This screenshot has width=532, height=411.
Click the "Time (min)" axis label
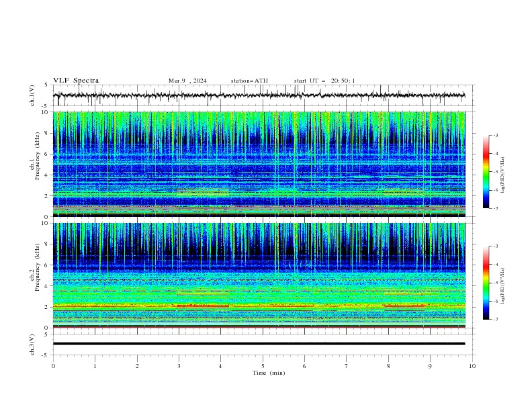click(x=269, y=373)
